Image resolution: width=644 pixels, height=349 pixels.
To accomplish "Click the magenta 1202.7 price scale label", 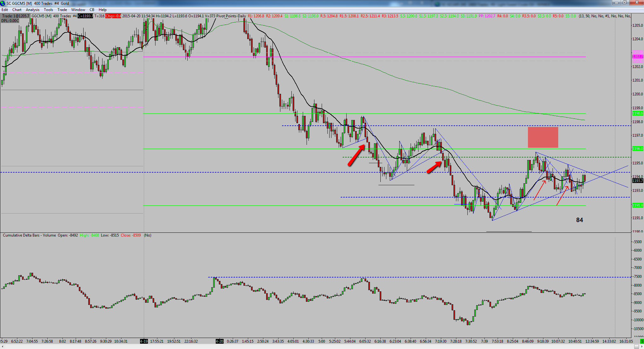I will click(x=638, y=57).
